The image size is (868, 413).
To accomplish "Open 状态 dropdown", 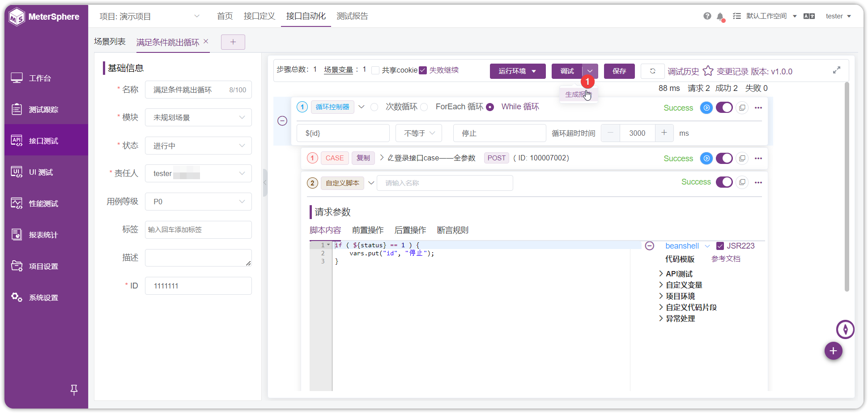I will point(198,146).
